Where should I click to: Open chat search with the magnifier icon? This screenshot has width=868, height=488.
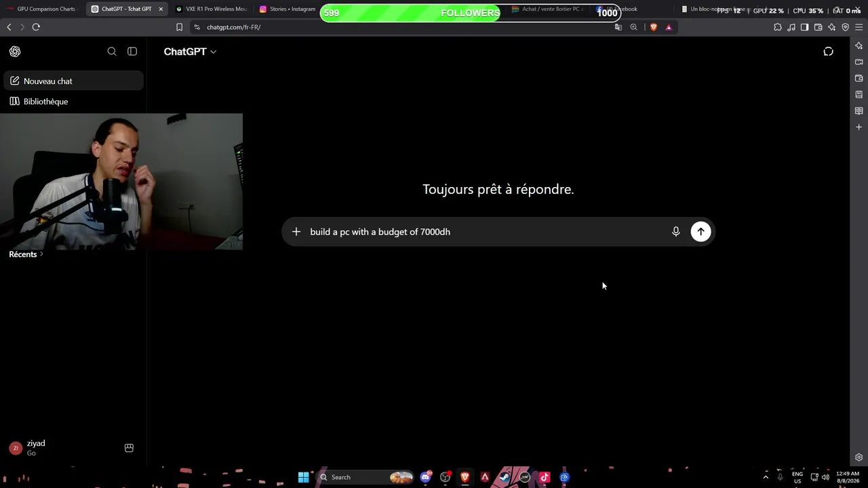[x=112, y=52]
